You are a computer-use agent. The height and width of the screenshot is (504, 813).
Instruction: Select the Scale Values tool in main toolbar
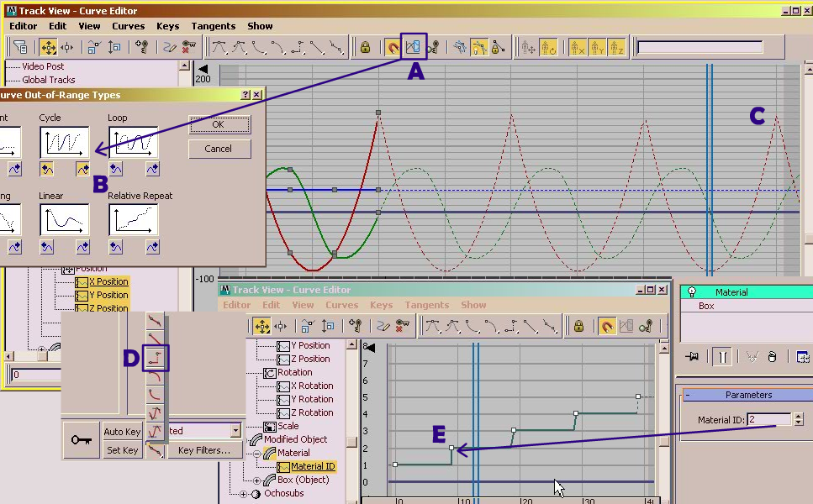[x=114, y=48]
